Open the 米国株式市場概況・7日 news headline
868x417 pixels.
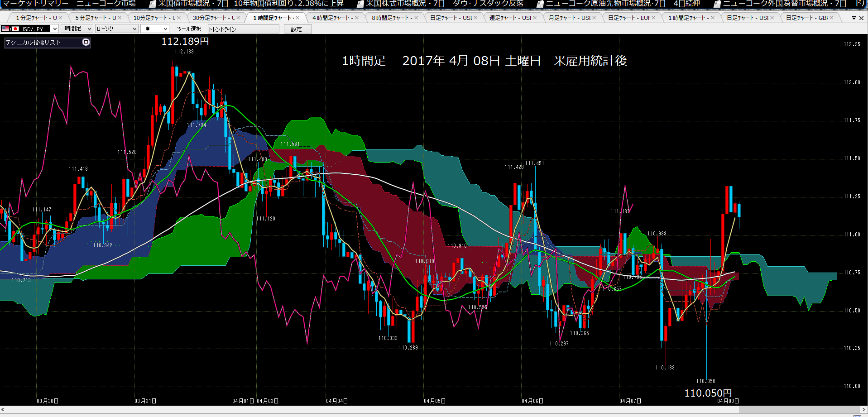tap(445, 4)
